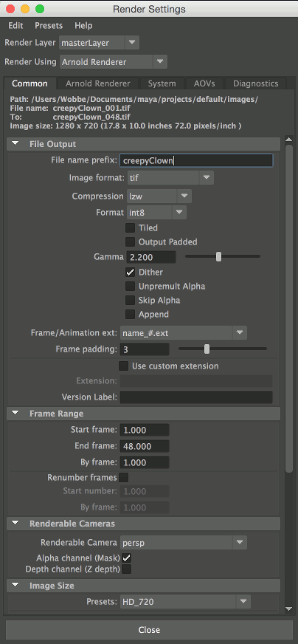Image resolution: width=298 pixels, height=644 pixels.
Task: Toggle the Alpha channel (Mask) checkbox
Action: [126, 558]
